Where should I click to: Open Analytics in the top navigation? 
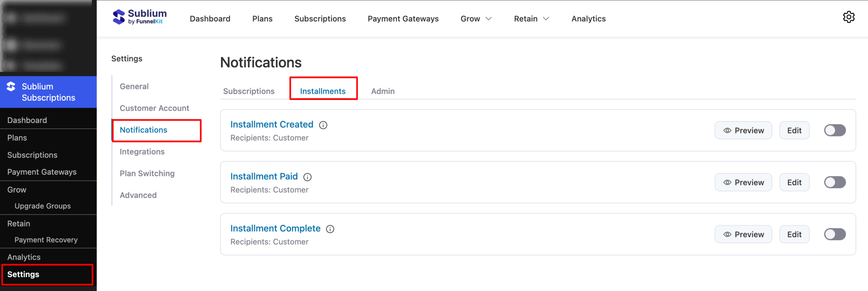pos(589,19)
